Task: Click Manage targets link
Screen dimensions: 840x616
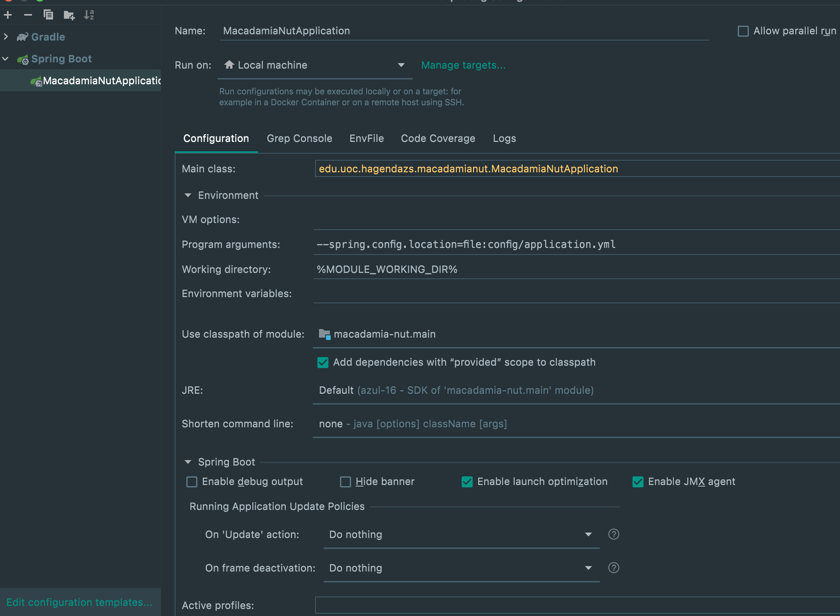Action: (x=463, y=65)
